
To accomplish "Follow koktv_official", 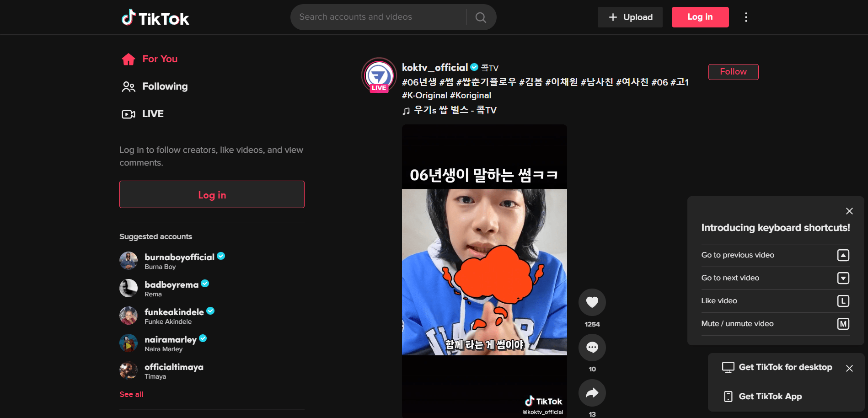I will (733, 72).
